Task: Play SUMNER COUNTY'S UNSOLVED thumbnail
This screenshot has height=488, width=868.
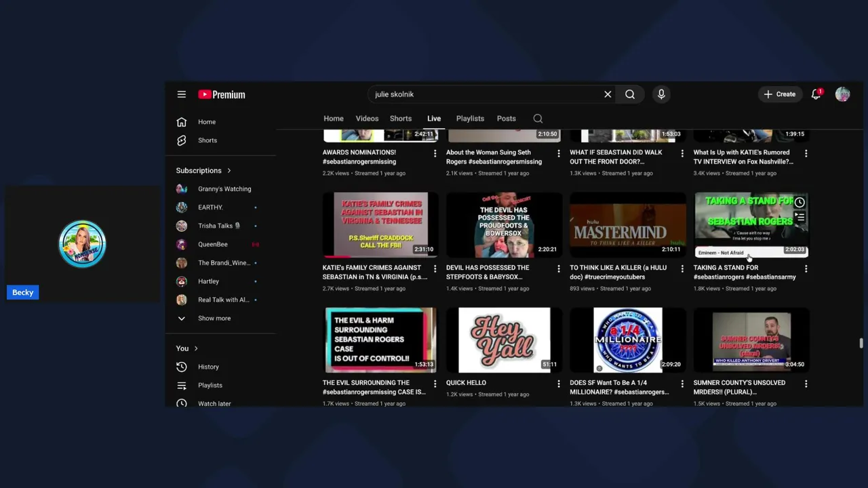Action: [x=751, y=340]
